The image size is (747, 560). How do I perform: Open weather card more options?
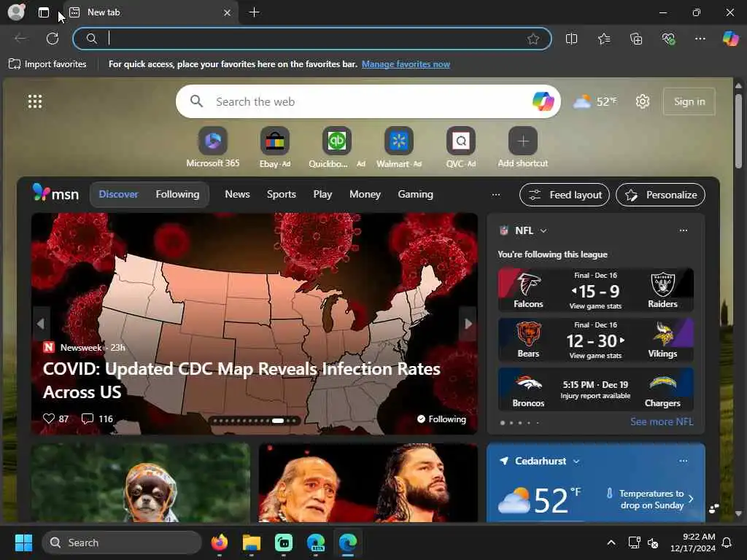point(683,461)
